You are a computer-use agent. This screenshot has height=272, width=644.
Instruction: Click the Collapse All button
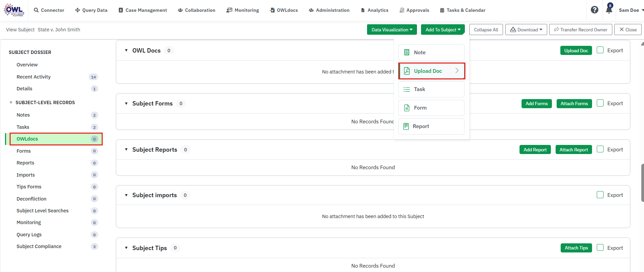pos(486,30)
